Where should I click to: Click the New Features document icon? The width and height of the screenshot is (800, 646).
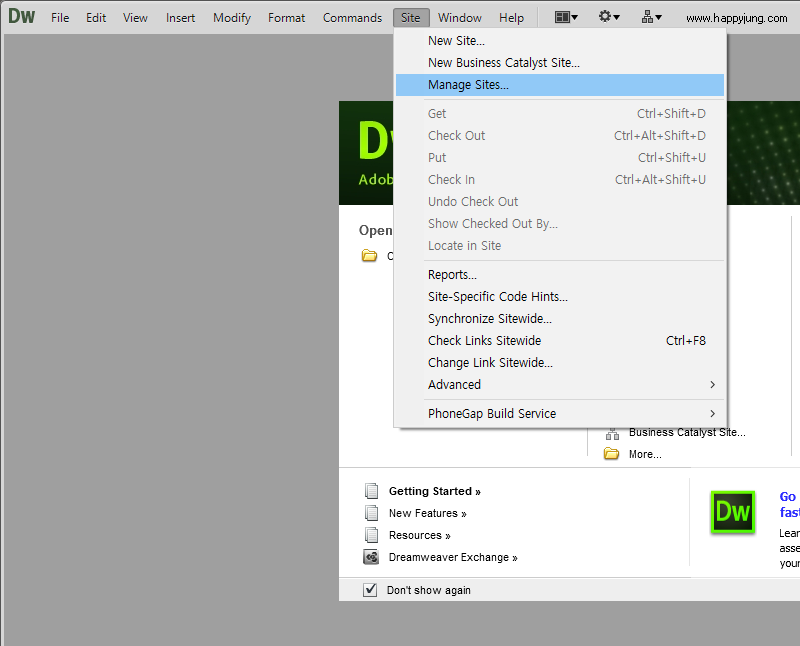coord(371,513)
